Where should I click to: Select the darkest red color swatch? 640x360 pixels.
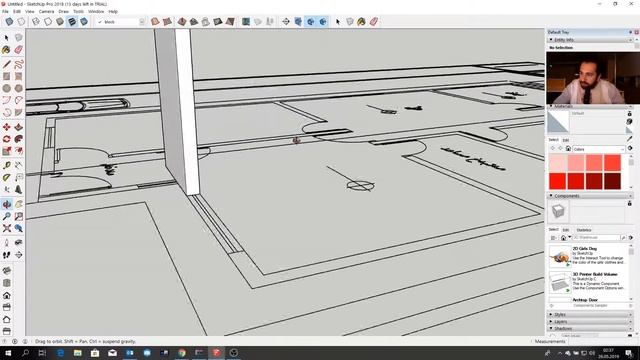[613, 181]
